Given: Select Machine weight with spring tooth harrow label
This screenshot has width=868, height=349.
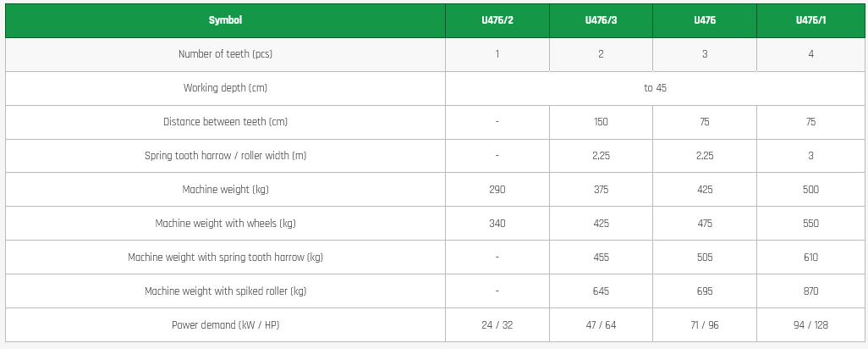Looking at the screenshot, I should (225, 258).
